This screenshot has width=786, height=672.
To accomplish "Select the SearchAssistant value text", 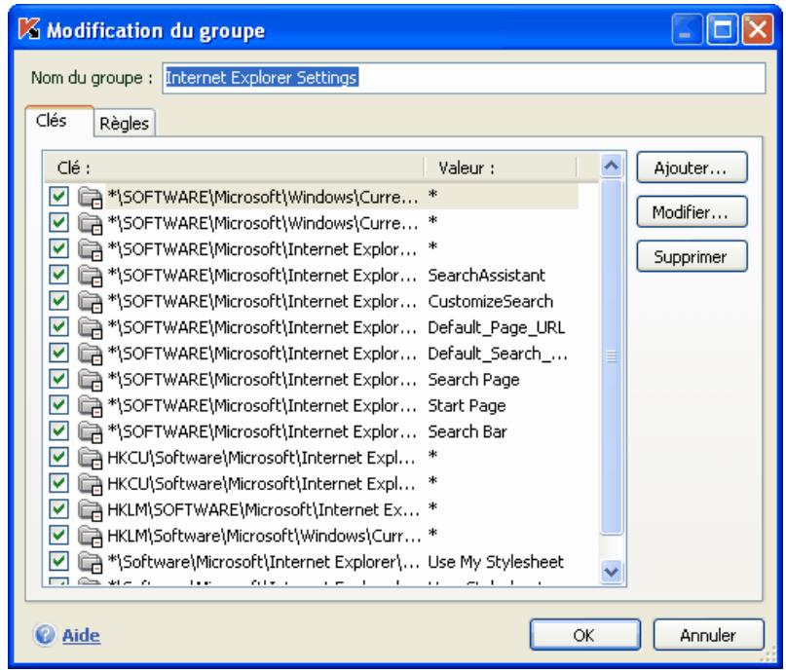I will pyautogui.click(x=486, y=275).
